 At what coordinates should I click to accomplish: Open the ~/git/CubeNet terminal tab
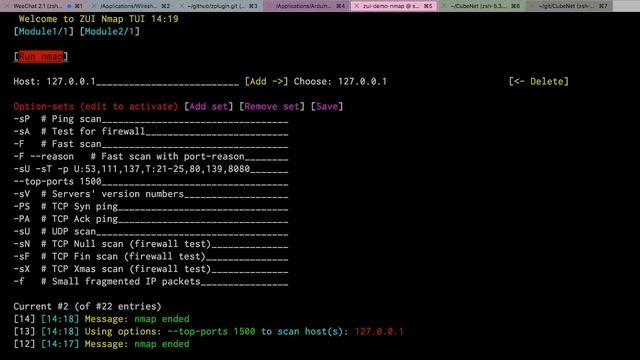pyautogui.click(x=569, y=6)
